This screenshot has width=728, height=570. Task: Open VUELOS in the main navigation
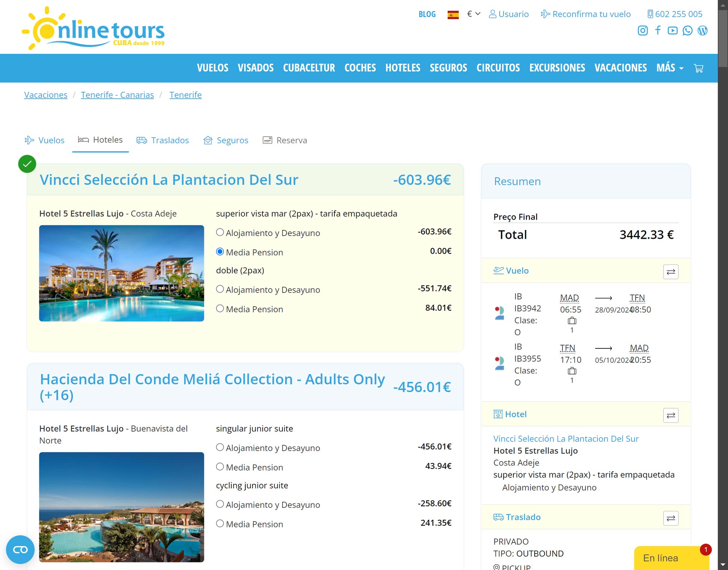click(213, 68)
